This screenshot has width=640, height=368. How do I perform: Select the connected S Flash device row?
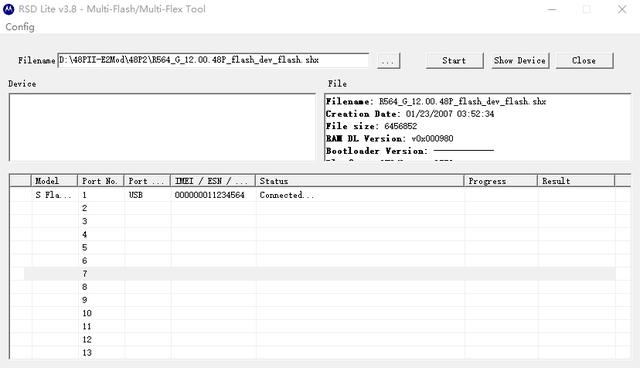pos(320,195)
